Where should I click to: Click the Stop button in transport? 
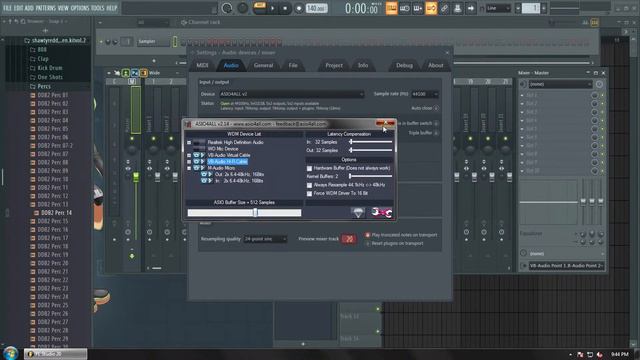click(285, 8)
